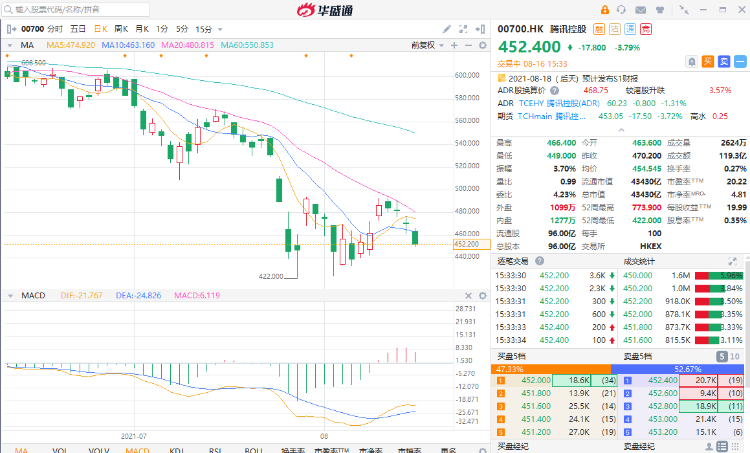Click the blue 通 tag badge
The image size is (750, 453).
[x=630, y=29]
